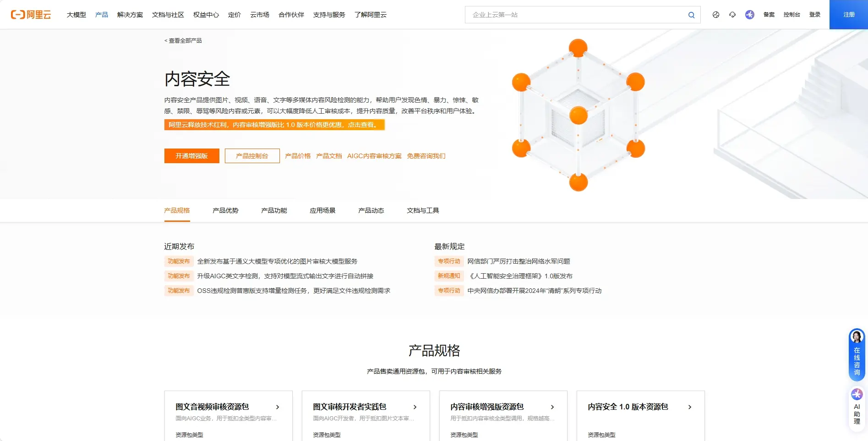Go back via 查看全部产品 link
The width and height of the screenshot is (868, 441).
[x=183, y=41]
